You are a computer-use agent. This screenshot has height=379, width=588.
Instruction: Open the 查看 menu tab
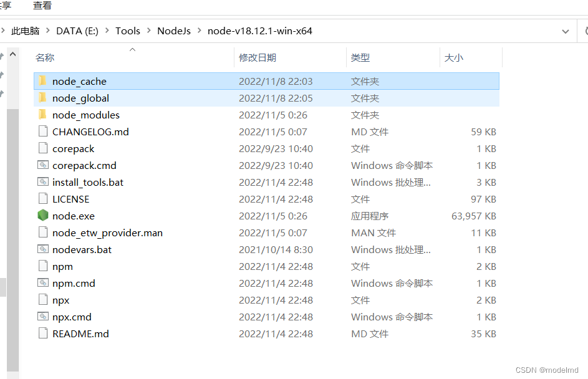point(42,6)
